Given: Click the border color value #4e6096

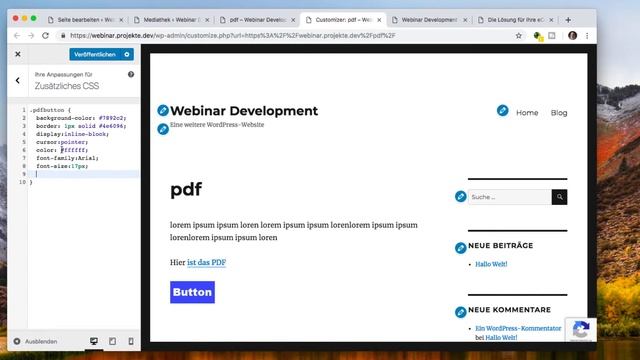Looking at the screenshot, I should coord(112,126).
